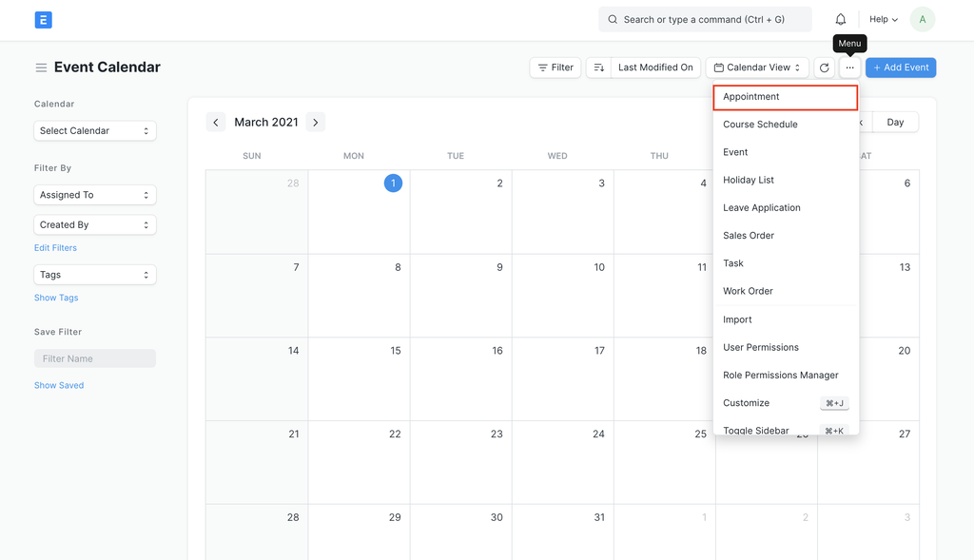Click the Edit Filters link
The width and height of the screenshot is (974, 560).
click(x=55, y=248)
